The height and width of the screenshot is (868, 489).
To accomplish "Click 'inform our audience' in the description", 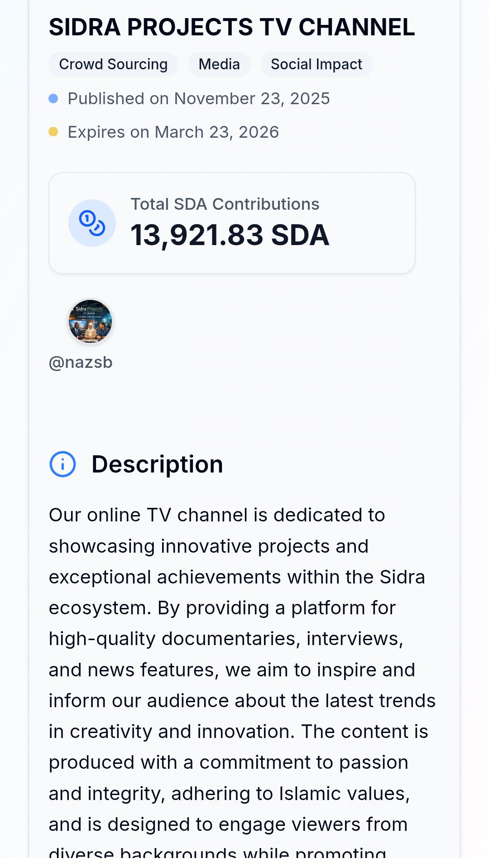I will click(x=139, y=701).
